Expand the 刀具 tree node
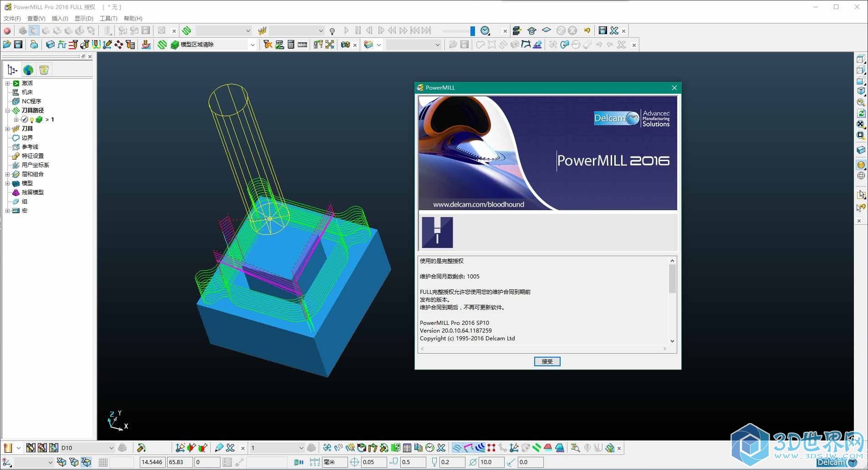The width and height of the screenshot is (868, 470). pos(7,129)
